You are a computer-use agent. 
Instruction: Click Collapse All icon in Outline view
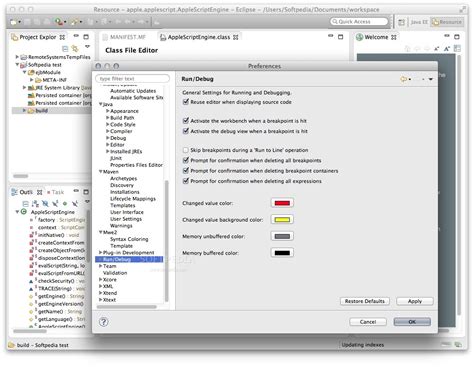(25, 203)
